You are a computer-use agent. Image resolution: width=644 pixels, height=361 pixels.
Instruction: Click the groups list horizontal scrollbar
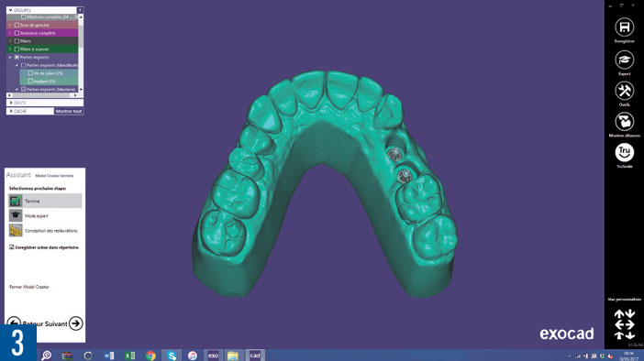42,95
